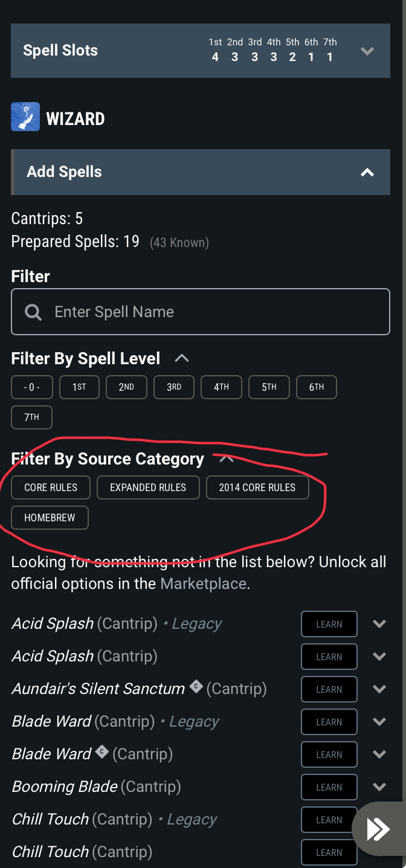Toggle the 7th level spell filter
Image resolution: width=406 pixels, height=868 pixels.
(32, 417)
